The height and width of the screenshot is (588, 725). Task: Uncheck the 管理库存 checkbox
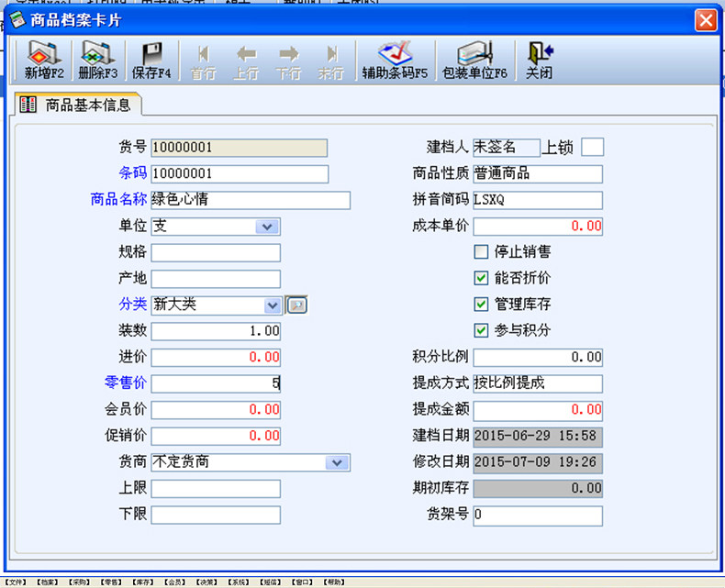pos(481,305)
